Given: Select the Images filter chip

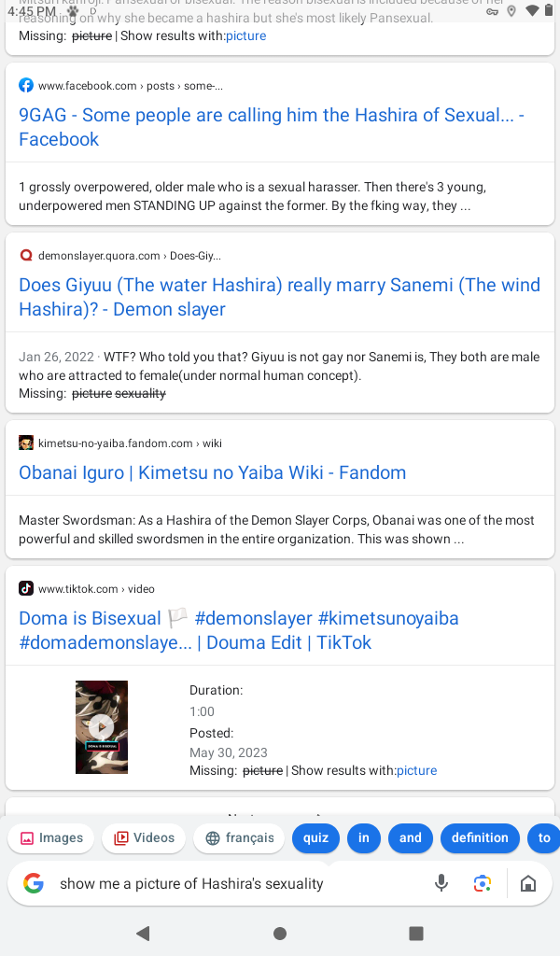Looking at the screenshot, I should click(x=52, y=837).
